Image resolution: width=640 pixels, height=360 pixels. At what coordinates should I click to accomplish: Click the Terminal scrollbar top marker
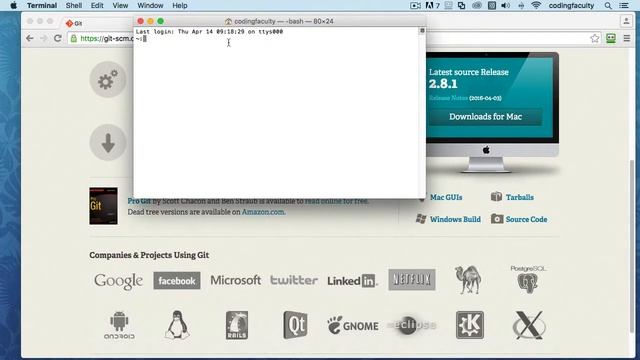click(x=422, y=31)
